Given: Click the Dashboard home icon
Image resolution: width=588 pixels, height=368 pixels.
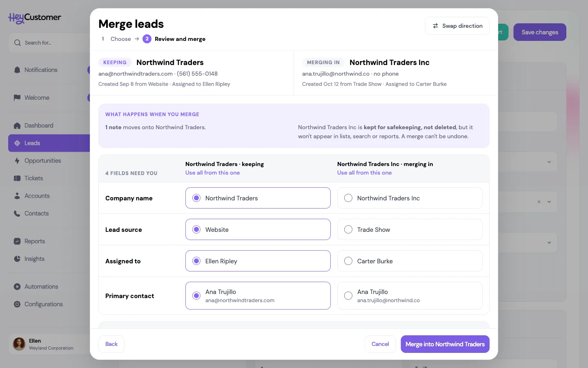Looking at the screenshot, I should tap(17, 126).
